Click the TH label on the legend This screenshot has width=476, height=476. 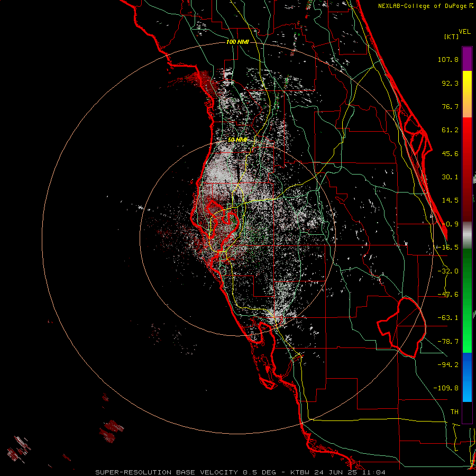click(x=454, y=411)
